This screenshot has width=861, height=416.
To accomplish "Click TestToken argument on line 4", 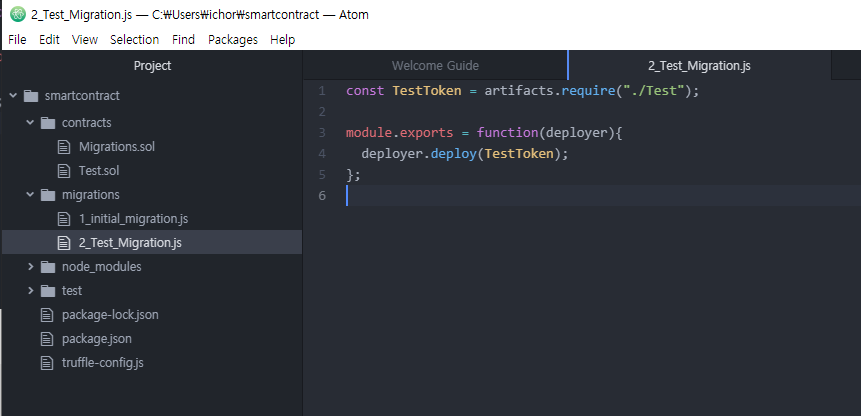I will pos(519,154).
